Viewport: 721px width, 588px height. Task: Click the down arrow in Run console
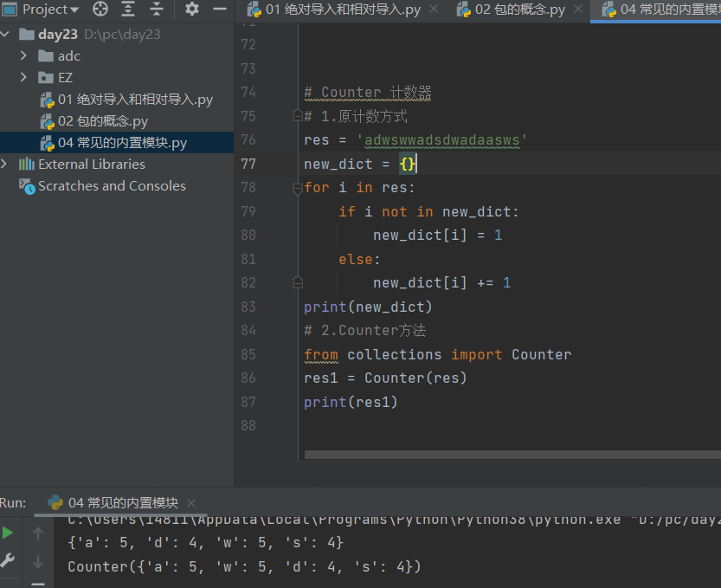click(x=38, y=562)
